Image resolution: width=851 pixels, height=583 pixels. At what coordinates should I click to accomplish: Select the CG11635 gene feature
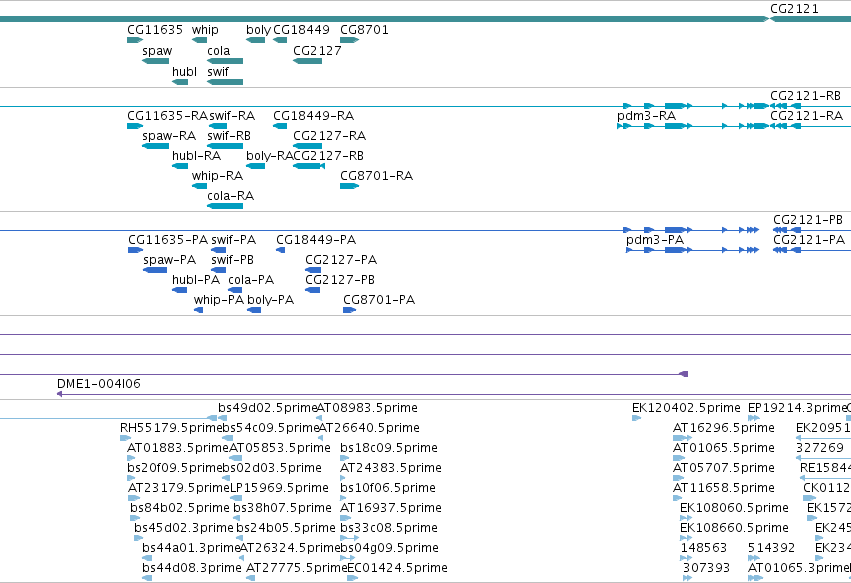point(135,40)
